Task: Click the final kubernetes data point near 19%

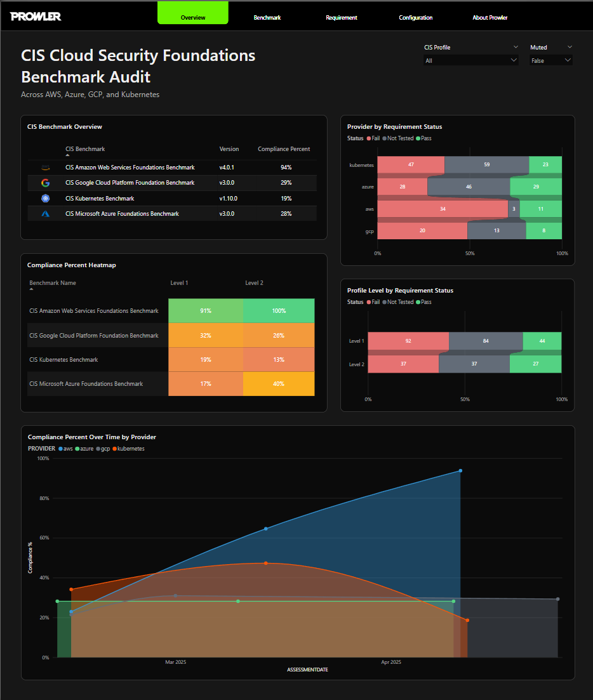Action: click(467, 621)
